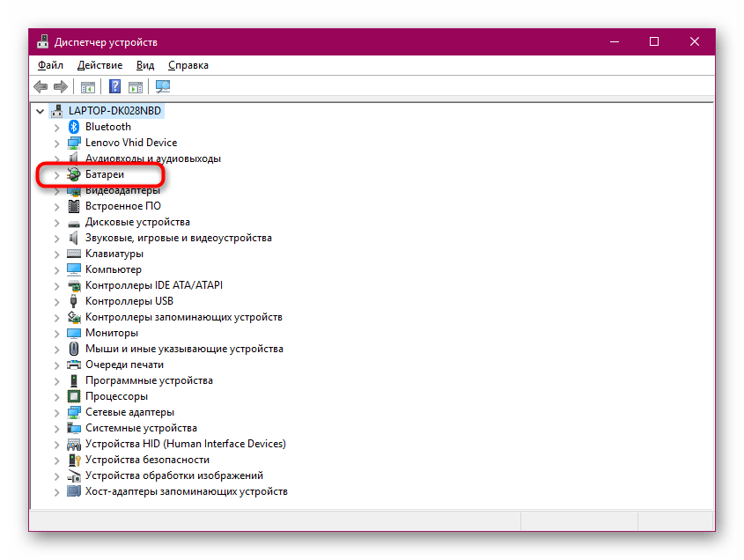Open the Файл menu
This screenshot has width=744, height=560.
coord(50,65)
